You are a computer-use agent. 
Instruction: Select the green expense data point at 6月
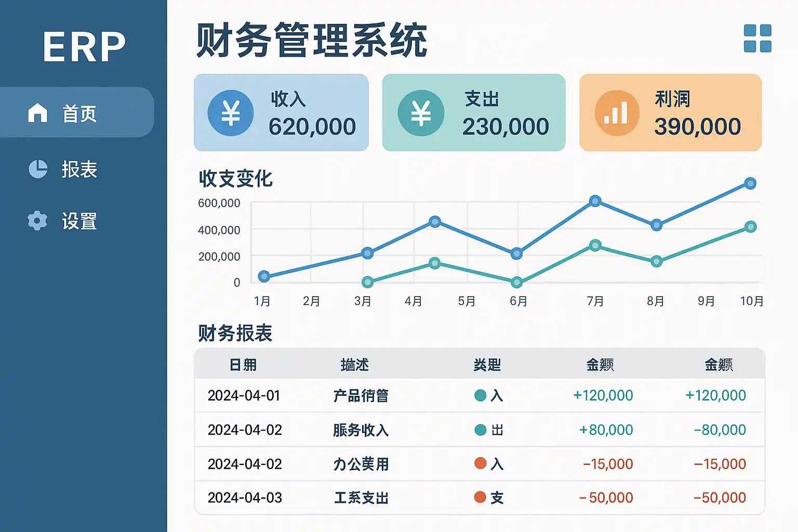[516, 282]
